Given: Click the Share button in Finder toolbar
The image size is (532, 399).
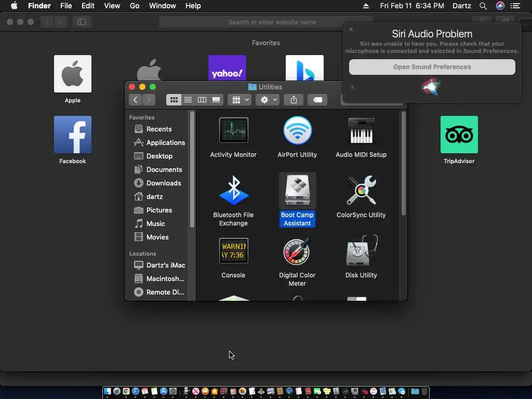Looking at the screenshot, I should (x=294, y=100).
